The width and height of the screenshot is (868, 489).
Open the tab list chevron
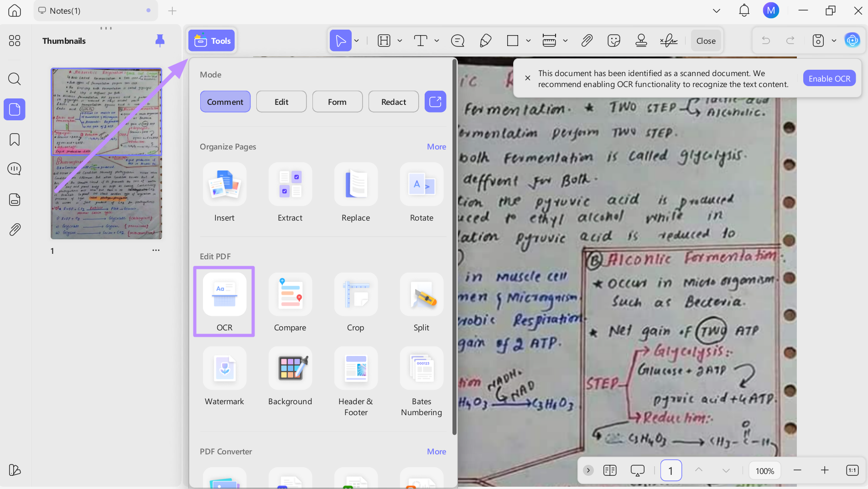[717, 10]
